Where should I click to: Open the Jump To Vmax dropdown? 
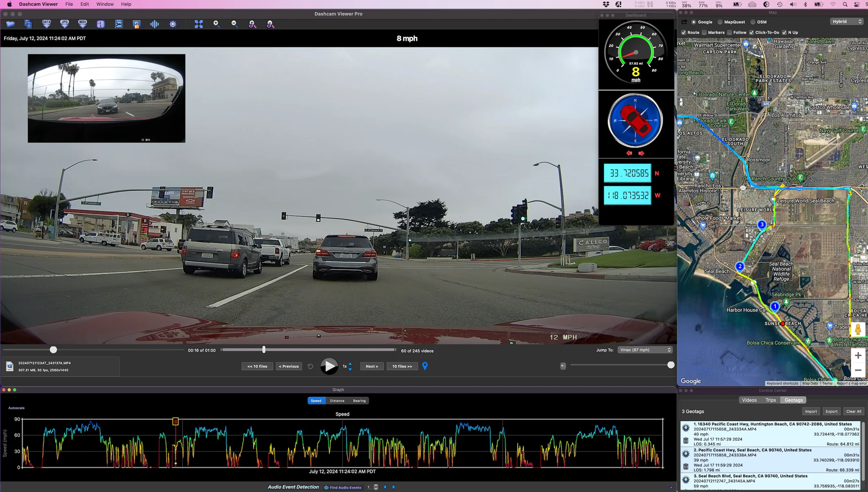[x=645, y=350]
